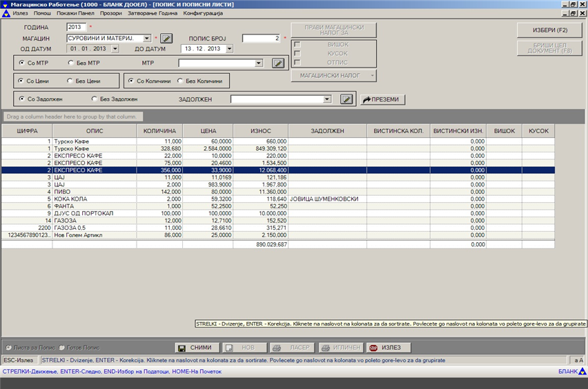Open the ЗАДОЛЖЕН combo box dropdown
This screenshot has height=389, width=588.
coord(327,99)
